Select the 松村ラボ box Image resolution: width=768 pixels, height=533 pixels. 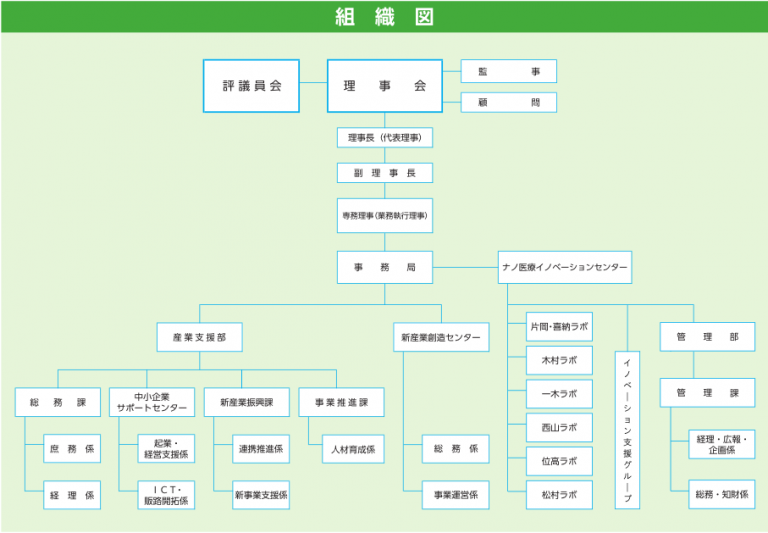(x=559, y=495)
